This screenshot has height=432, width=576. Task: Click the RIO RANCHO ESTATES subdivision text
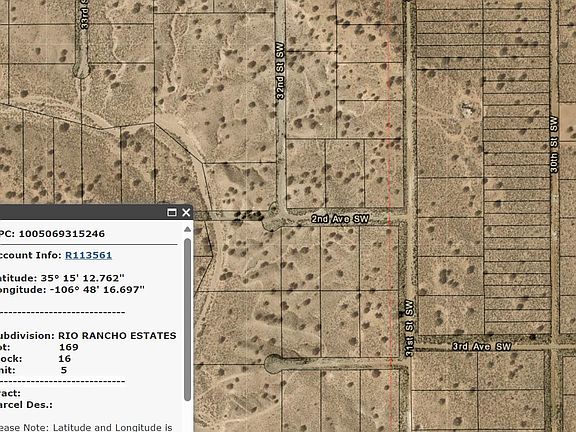[117, 335]
